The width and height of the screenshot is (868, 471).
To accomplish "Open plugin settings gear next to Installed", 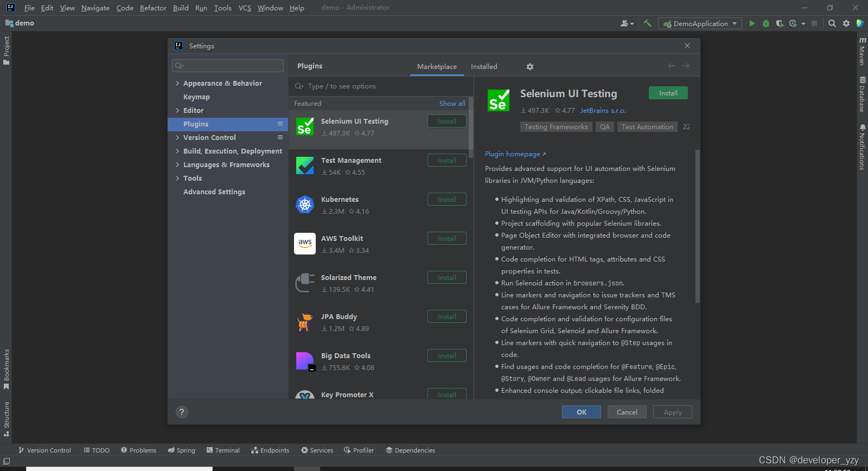I will click(530, 67).
